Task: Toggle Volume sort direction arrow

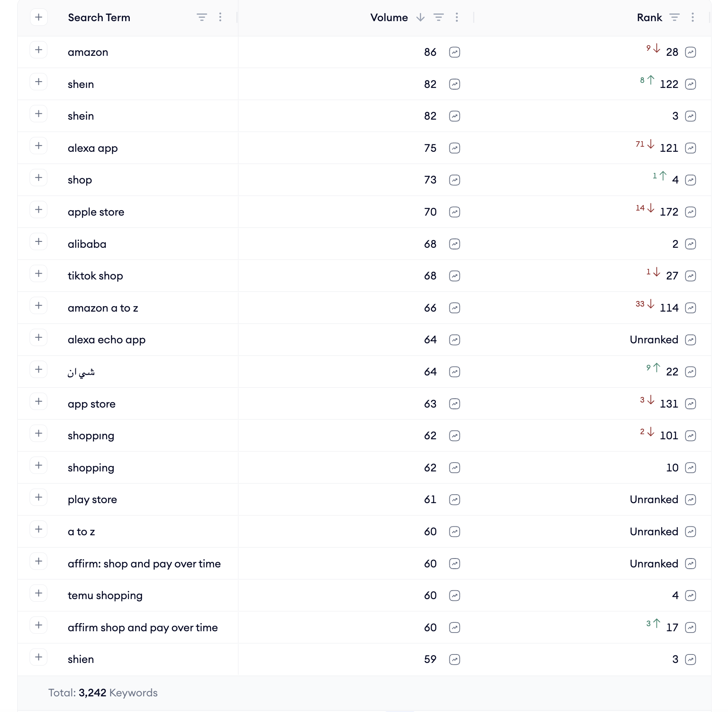Action: tap(420, 17)
